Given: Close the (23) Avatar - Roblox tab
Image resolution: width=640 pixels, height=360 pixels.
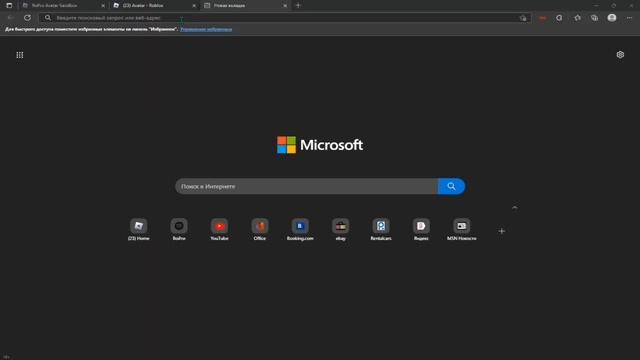Looking at the screenshot, I should click(x=194, y=6).
